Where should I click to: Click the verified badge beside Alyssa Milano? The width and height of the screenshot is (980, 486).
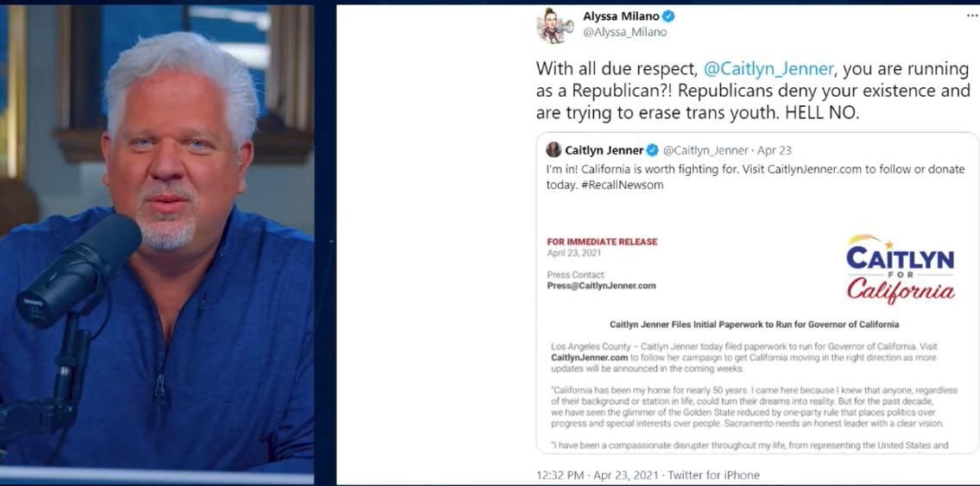coord(668,16)
